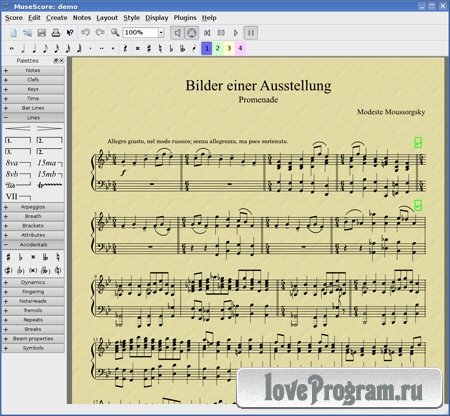This screenshot has height=416, width=450.
Task: Add a single augmentation dot
Action: tap(90, 49)
